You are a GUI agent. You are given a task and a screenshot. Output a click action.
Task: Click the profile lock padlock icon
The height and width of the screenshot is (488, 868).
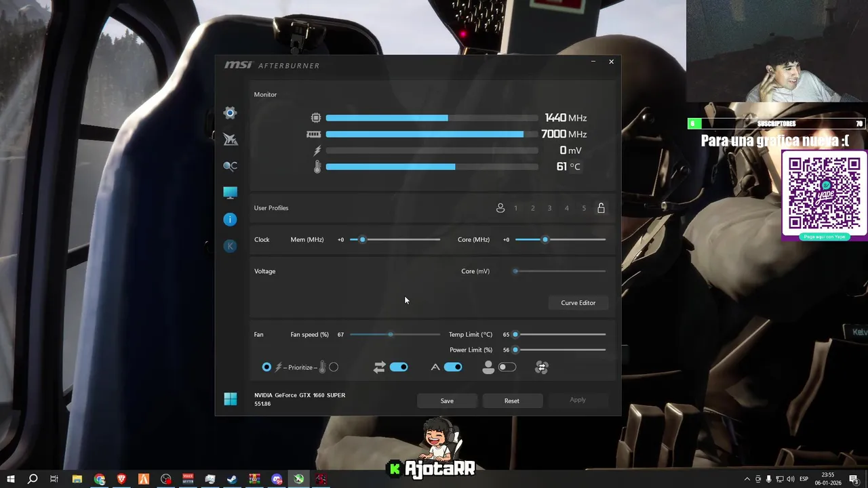pyautogui.click(x=601, y=208)
